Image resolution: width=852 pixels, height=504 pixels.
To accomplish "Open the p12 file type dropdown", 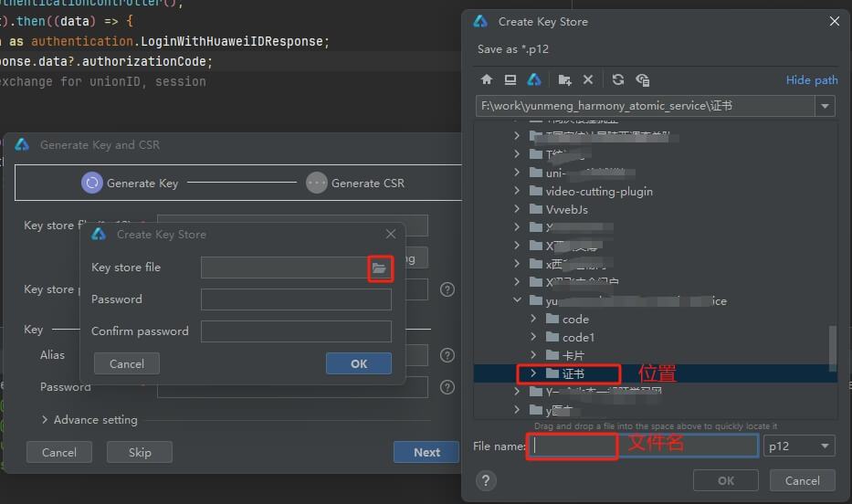I will point(799,446).
